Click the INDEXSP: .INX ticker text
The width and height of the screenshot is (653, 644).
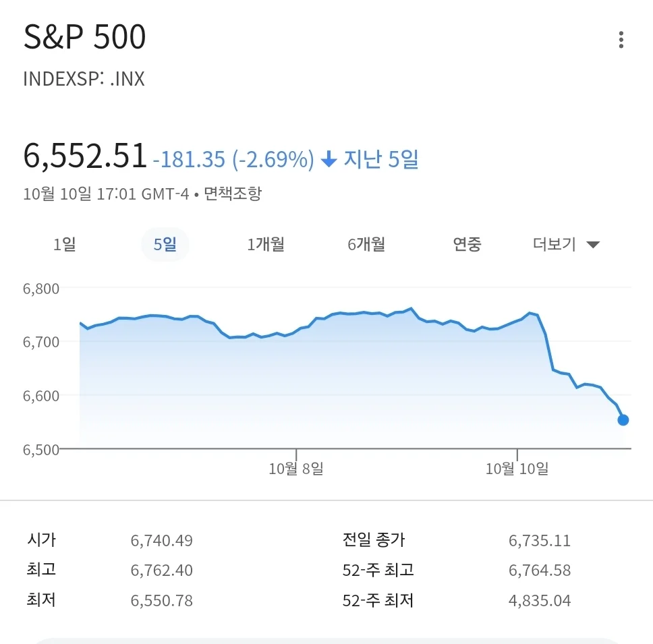(84, 79)
